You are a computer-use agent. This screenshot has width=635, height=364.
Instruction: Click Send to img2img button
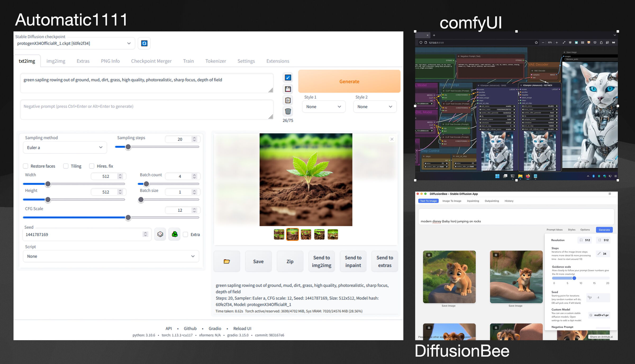click(321, 261)
